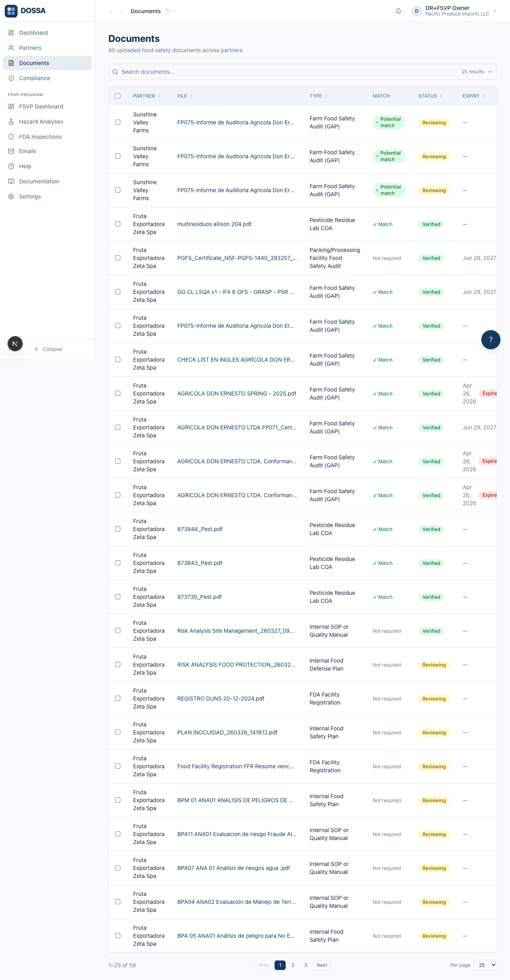Go to FDA Inspections
Viewport: 510px width, 980px height.
coord(47,137)
